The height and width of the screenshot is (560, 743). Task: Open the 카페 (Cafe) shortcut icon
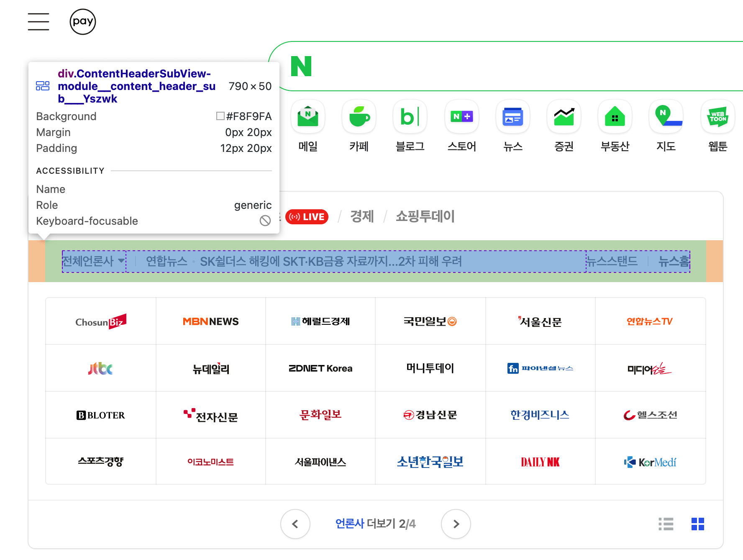(x=359, y=116)
